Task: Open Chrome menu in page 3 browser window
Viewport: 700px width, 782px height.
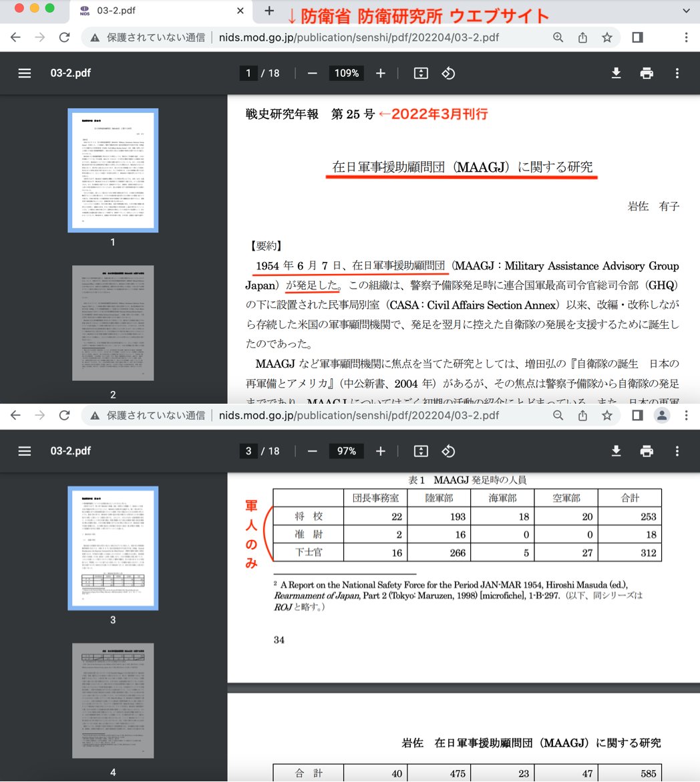Action: coord(686,416)
